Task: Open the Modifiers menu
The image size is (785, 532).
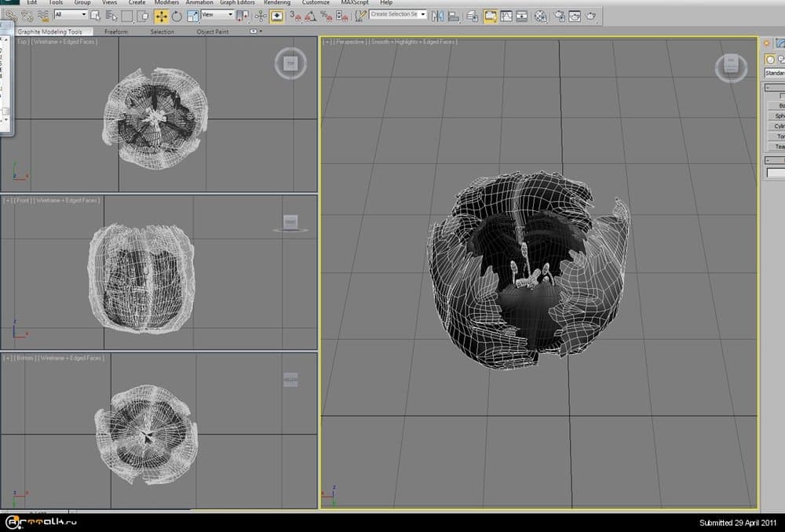Action: (x=166, y=2)
